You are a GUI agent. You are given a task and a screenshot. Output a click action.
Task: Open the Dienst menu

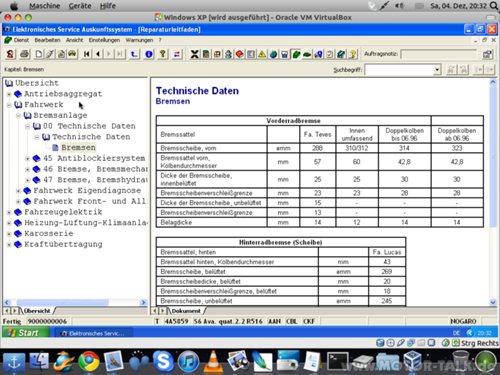point(21,40)
